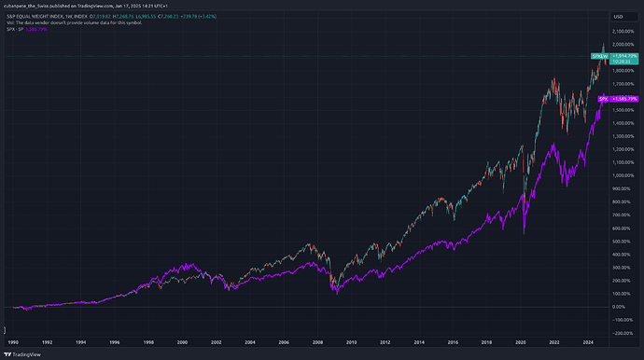Screen dimensions: 644x360
Task: Click the 1,000.00% level on the price scale
Action: point(623,175)
